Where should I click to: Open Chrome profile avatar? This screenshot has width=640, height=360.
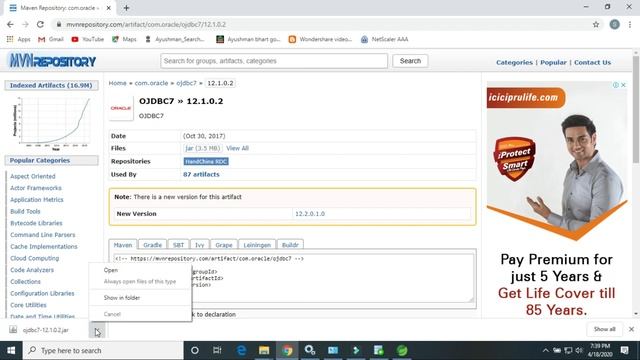click(614, 24)
